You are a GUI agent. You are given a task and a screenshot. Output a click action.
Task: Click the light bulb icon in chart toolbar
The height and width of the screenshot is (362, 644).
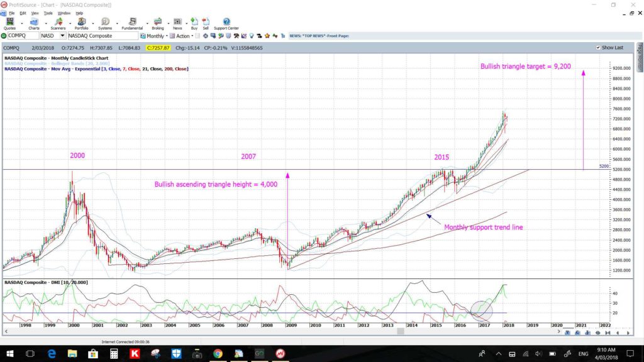(x=252, y=36)
